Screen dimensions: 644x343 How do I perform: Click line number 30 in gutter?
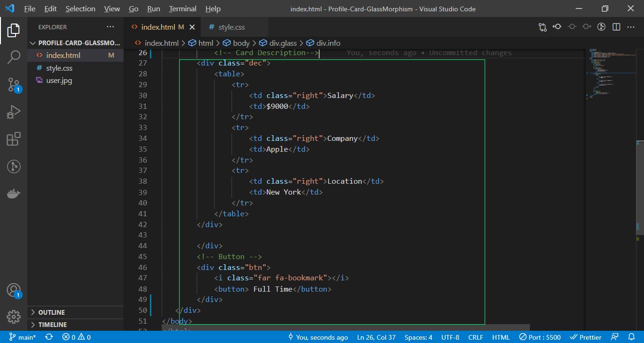(x=142, y=95)
